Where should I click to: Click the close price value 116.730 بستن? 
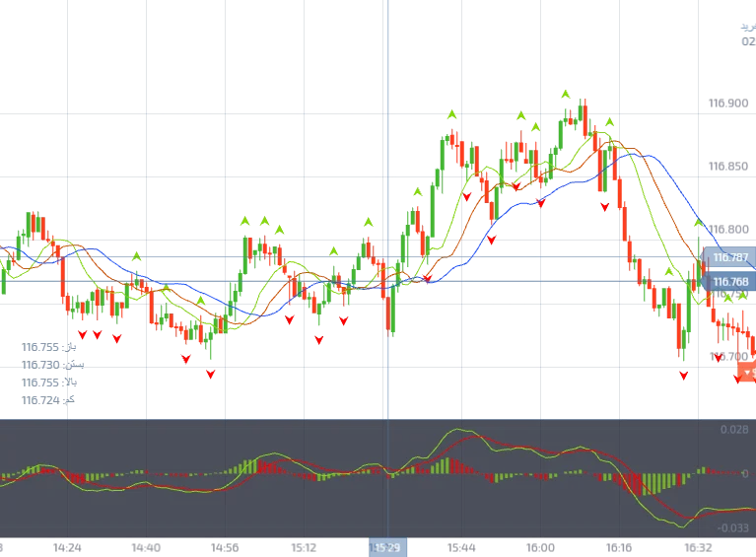52,365
